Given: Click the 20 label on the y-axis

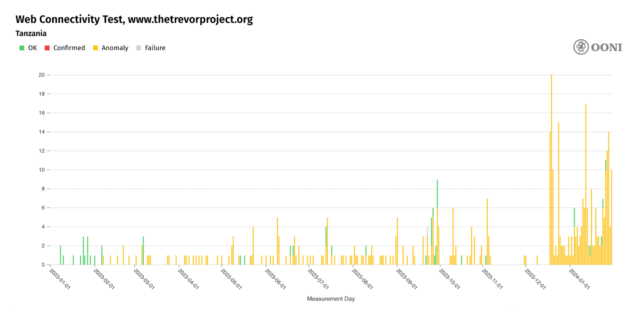Looking at the screenshot, I should (42, 75).
